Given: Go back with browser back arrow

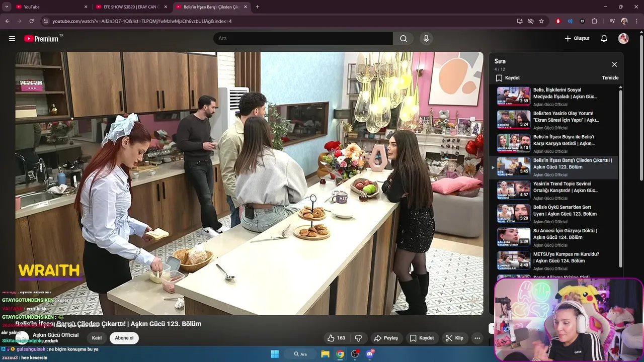Looking at the screenshot, I should [x=7, y=21].
